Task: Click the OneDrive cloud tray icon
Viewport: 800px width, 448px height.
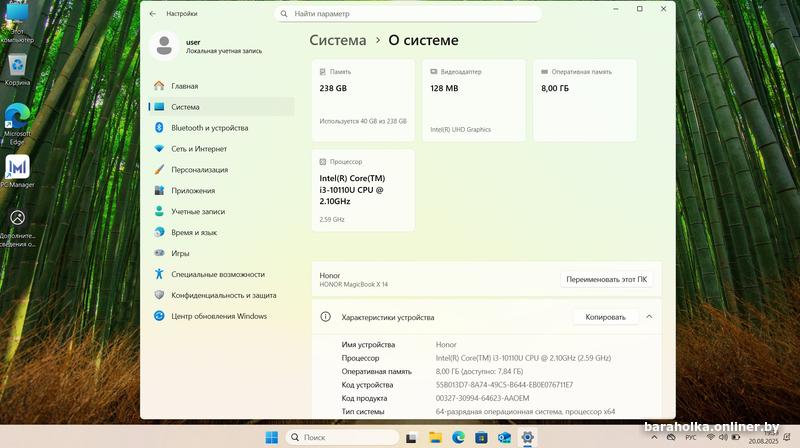Action: 671,437
